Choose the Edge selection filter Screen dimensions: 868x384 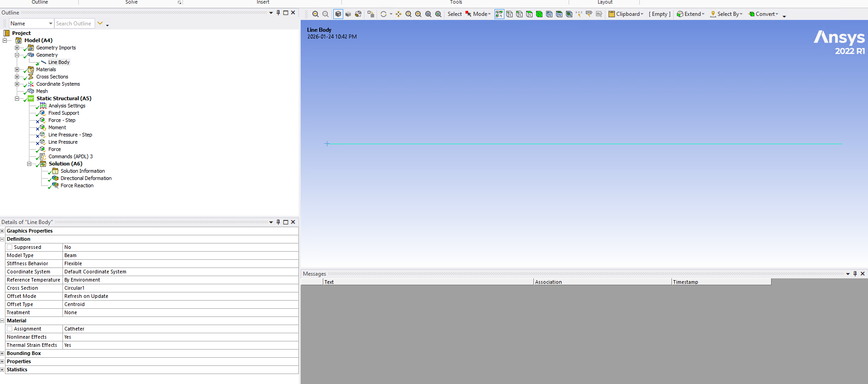click(519, 14)
